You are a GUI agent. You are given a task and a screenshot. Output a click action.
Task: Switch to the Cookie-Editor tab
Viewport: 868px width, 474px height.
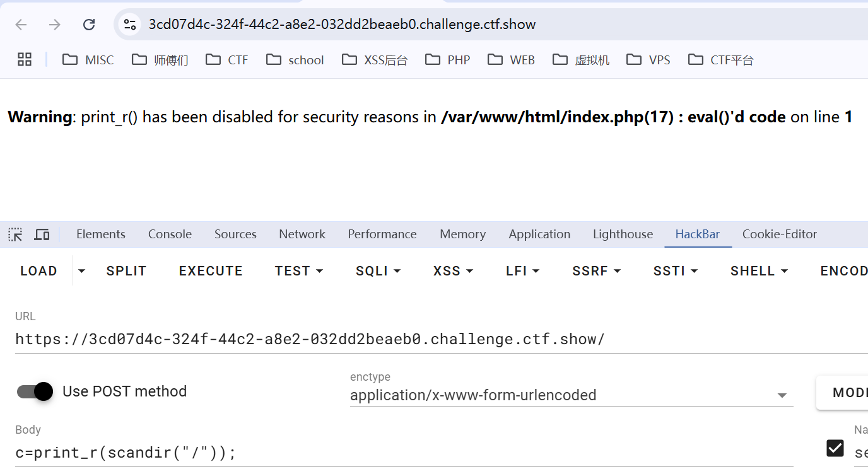point(779,234)
